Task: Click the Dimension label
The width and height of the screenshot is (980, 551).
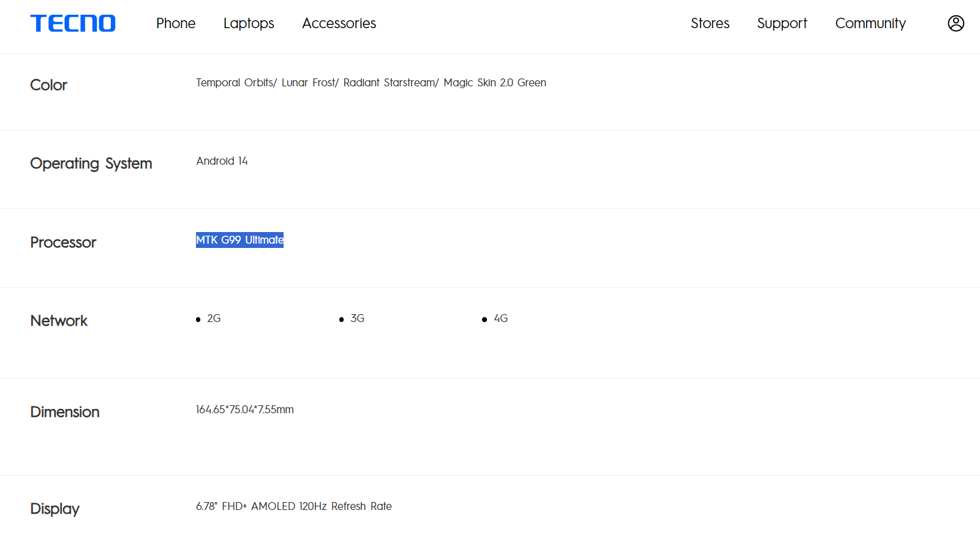Action: (65, 412)
